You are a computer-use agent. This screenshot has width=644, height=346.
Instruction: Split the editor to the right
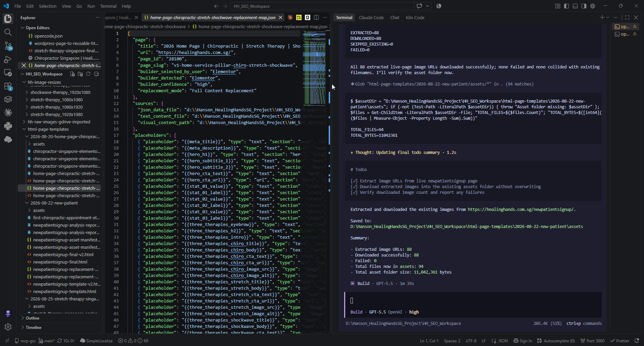[316, 17]
